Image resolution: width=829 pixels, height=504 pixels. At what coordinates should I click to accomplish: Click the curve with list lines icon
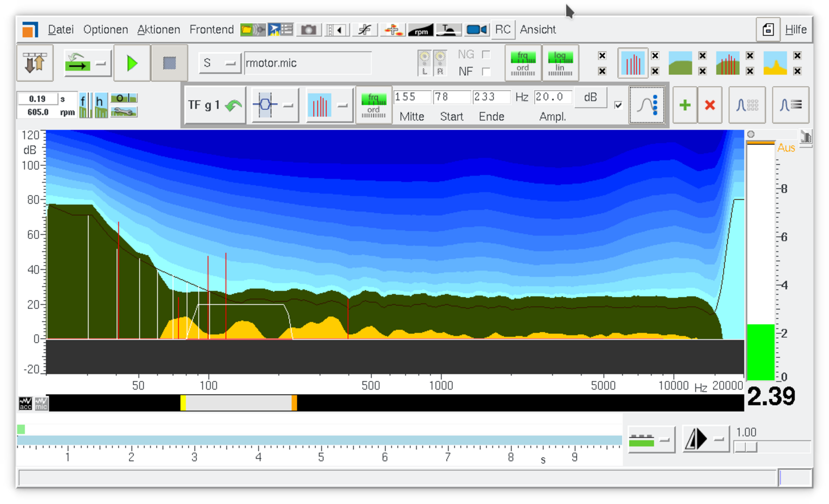click(791, 105)
